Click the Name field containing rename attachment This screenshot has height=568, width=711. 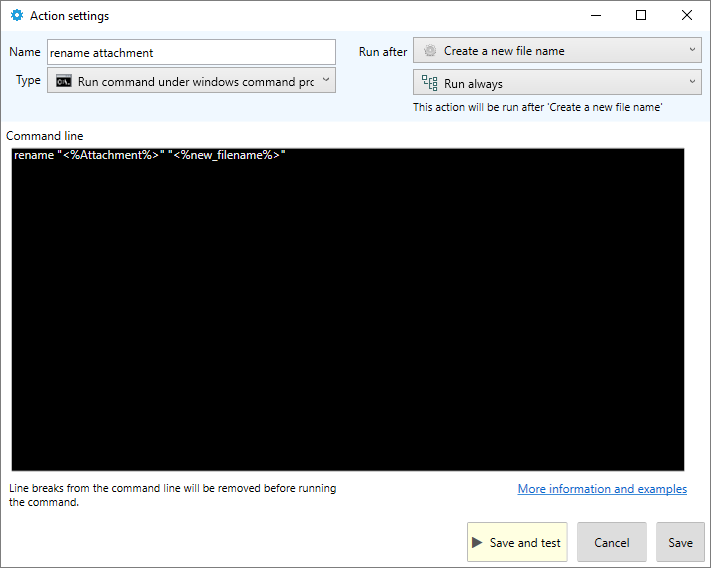click(191, 52)
